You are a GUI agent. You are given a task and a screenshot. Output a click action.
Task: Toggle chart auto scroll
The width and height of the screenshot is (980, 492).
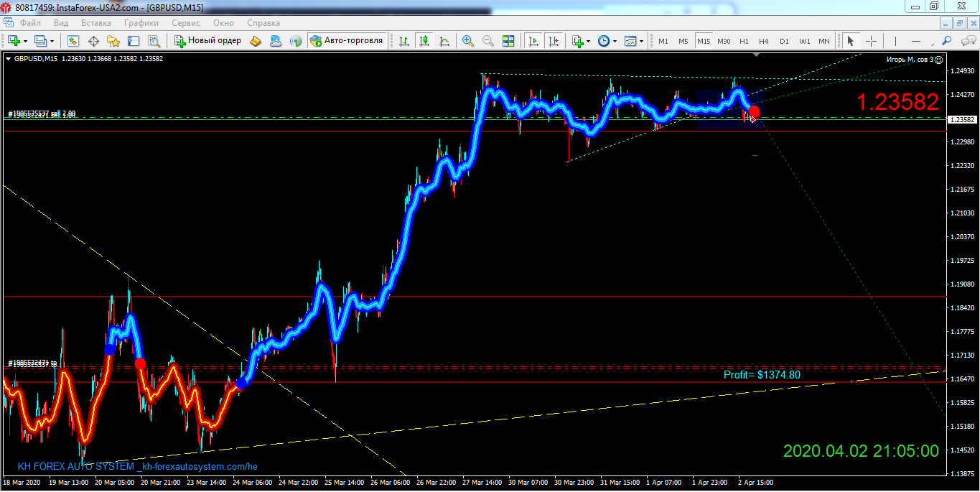[533, 41]
